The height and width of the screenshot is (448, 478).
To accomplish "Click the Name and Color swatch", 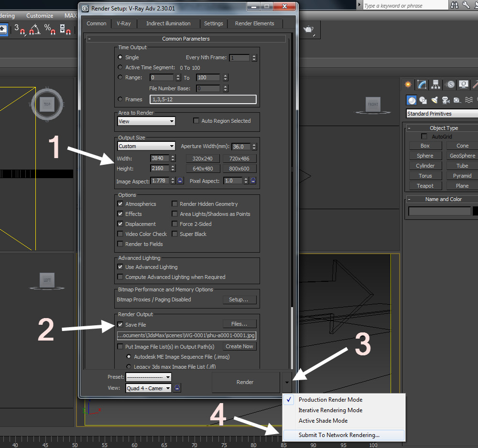I will [x=475, y=211].
